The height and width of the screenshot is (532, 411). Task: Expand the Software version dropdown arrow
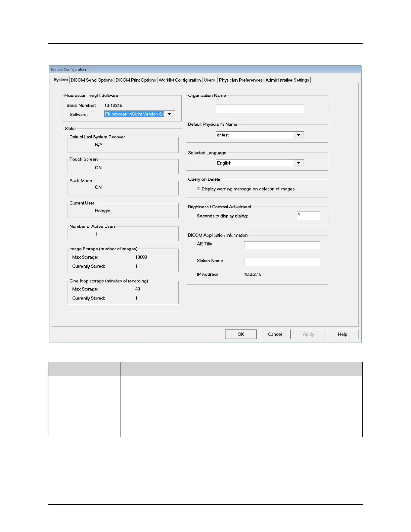pyautogui.click(x=170, y=114)
